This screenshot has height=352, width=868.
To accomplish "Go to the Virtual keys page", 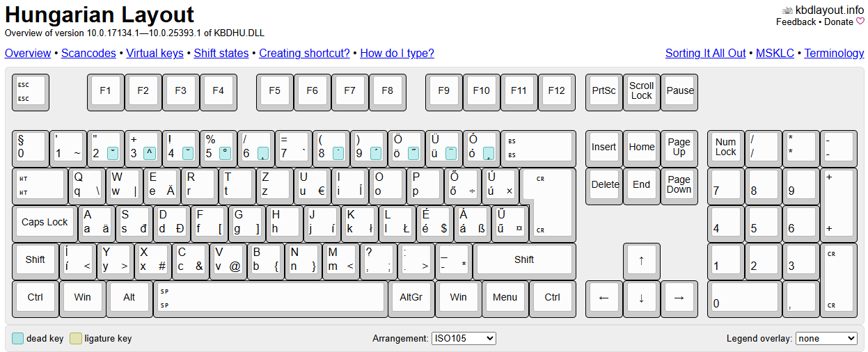I will pos(155,54).
